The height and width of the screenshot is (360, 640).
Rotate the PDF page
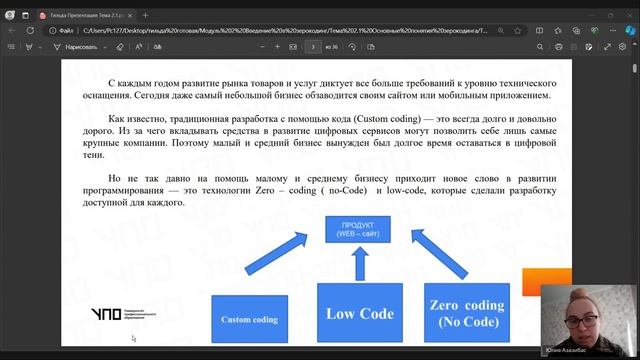coord(352,47)
